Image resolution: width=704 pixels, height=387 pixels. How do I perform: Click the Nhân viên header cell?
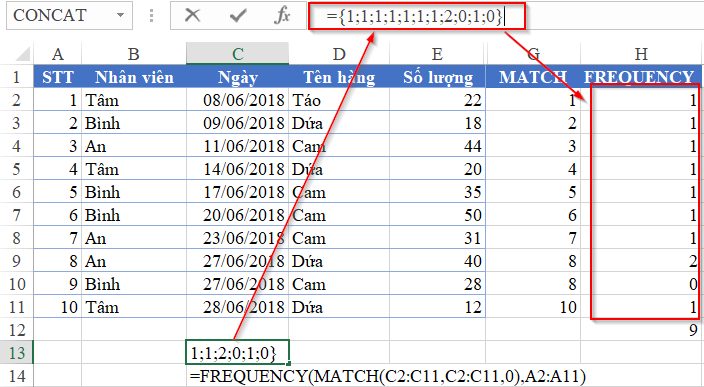coord(134,77)
